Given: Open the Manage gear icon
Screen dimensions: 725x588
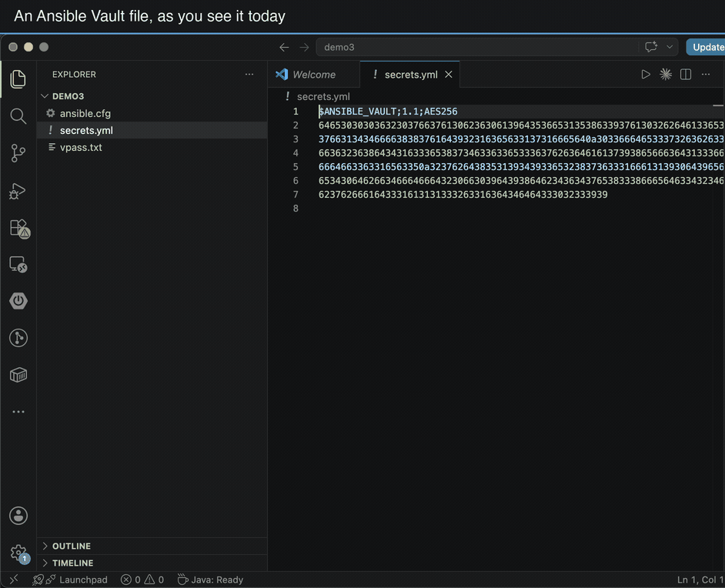Looking at the screenshot, I should tap(19, 553).
